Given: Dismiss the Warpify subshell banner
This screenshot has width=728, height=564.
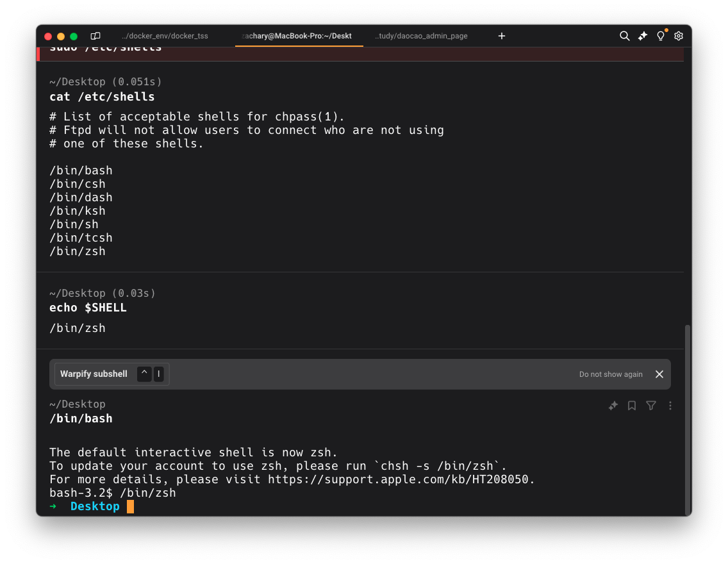Looking at the screenshot, I should 659,374.
